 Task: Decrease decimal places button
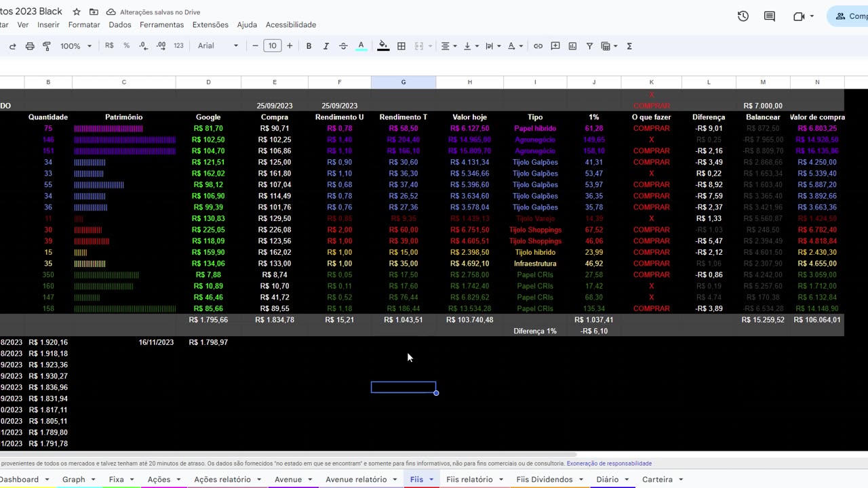coord(143,46)
